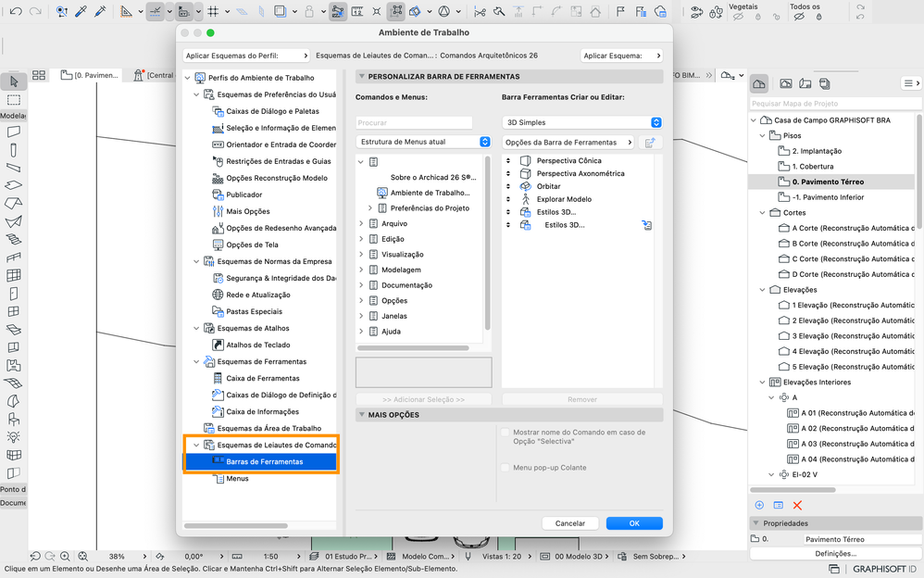Select the Marquee tool

(14, 100)
